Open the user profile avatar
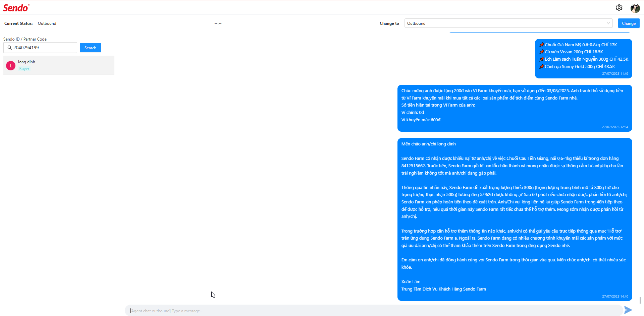Viewport: 644px width, 316px height. (635, 8)
